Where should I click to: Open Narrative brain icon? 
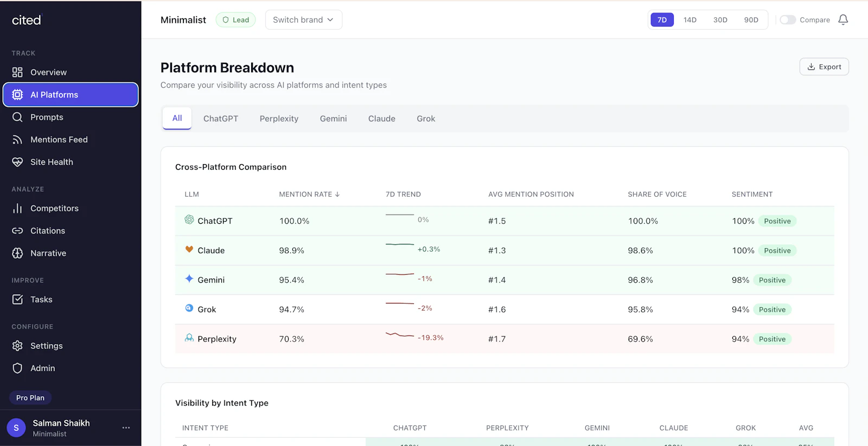(17, 253)
